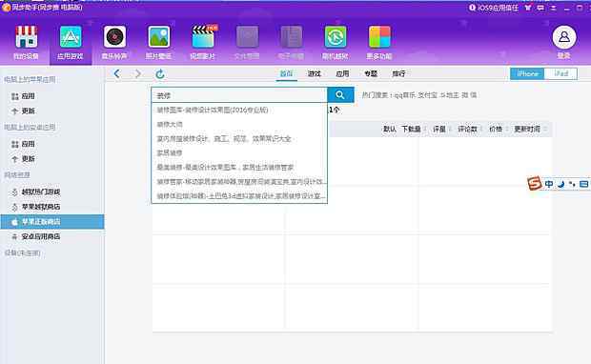Open the clapperboard video icon

click(x=203, y=37)
